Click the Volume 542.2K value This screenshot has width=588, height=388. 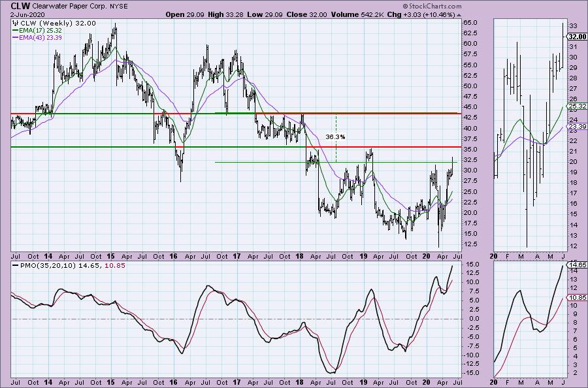(x=357, y=14)
